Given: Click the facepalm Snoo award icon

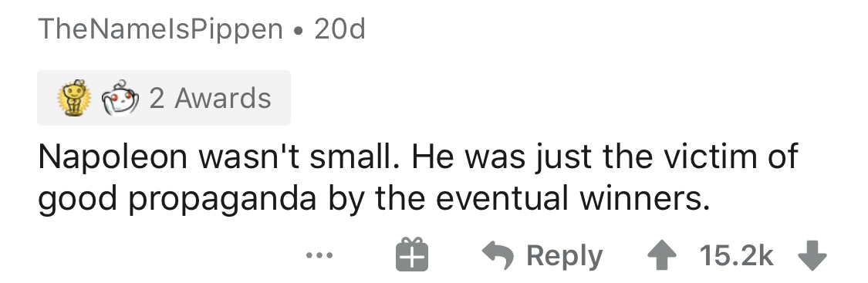Looking at the screenshot, I should [119, 98].
